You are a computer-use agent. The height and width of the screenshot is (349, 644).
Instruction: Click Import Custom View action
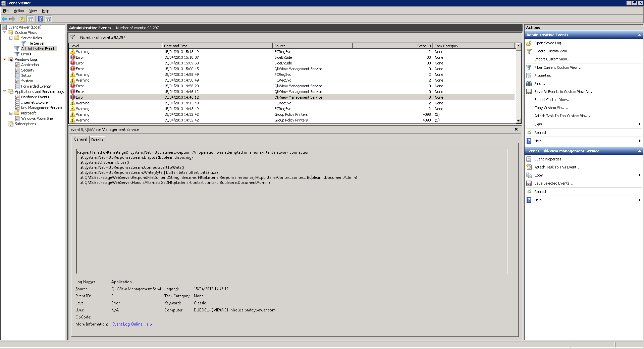pyautogui.click(x=552, y=59)
